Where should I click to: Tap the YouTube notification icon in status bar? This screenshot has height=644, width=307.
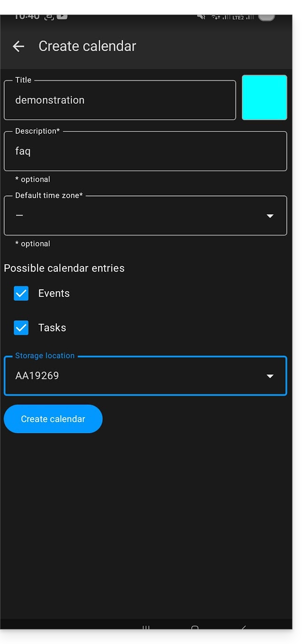coord(62,17)
